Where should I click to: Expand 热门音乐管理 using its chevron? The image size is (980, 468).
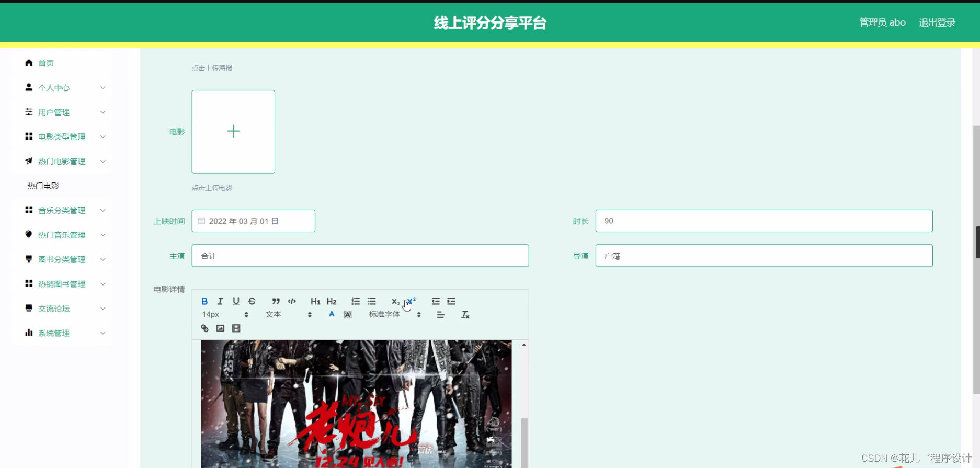pos(103,235)
